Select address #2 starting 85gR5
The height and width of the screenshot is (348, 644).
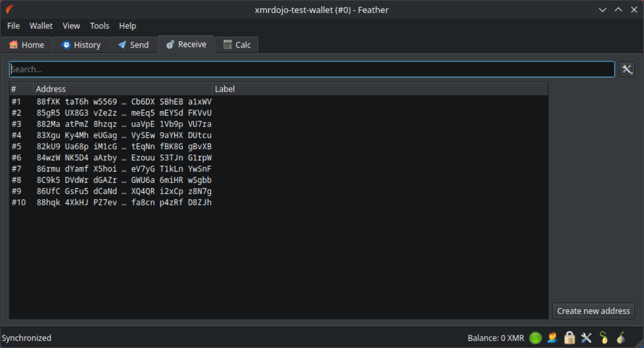[x=279, y=113]
